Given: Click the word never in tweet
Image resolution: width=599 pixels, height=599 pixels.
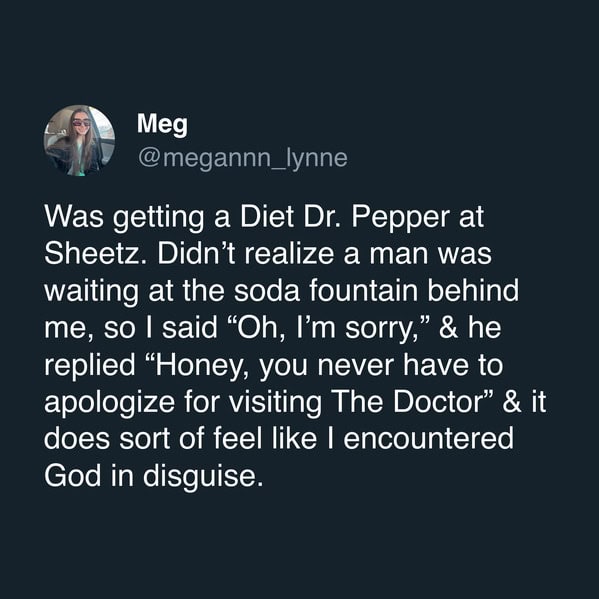Looking at the screenshot, I should 356,366.
